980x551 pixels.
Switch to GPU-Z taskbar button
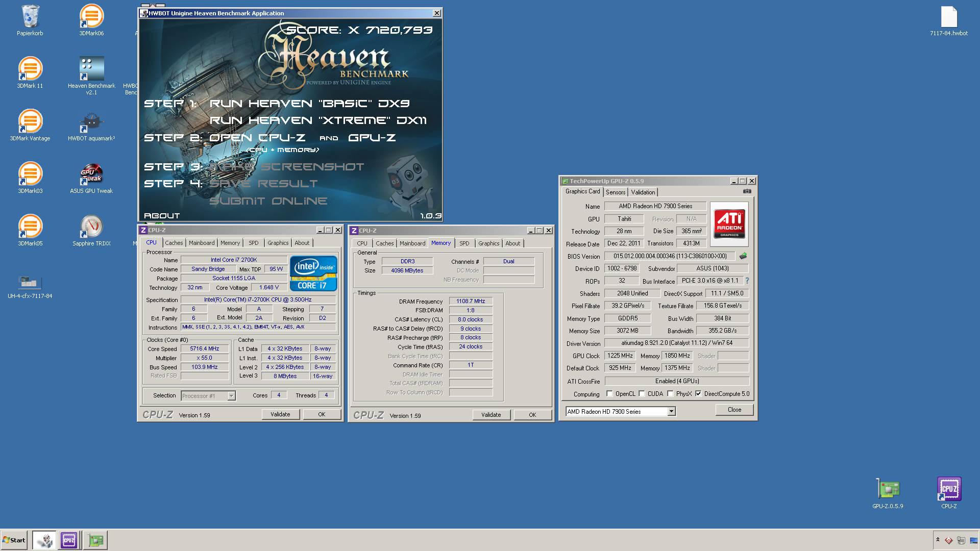(x=95, y=540)
